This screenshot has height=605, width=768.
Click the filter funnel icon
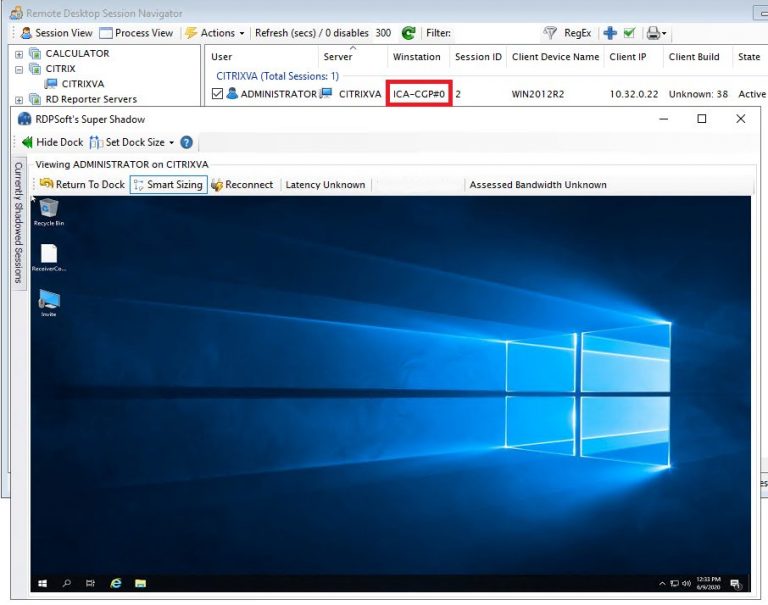pos(550,33)
